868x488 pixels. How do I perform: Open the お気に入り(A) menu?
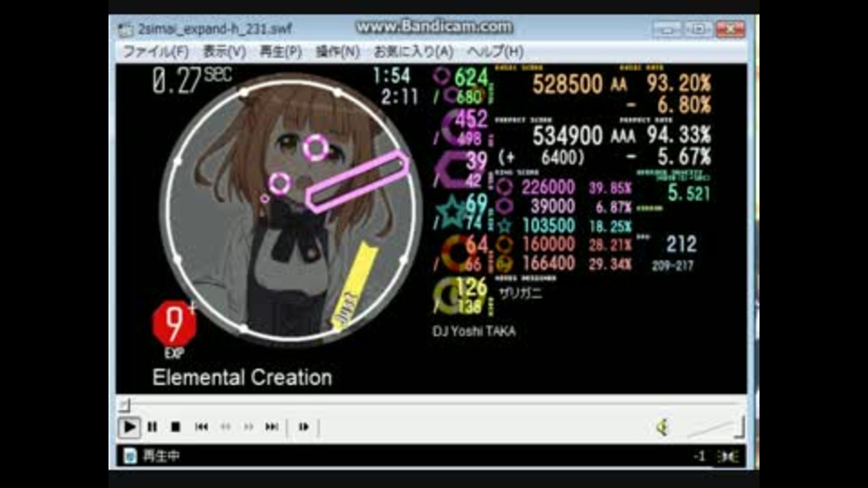413,52
